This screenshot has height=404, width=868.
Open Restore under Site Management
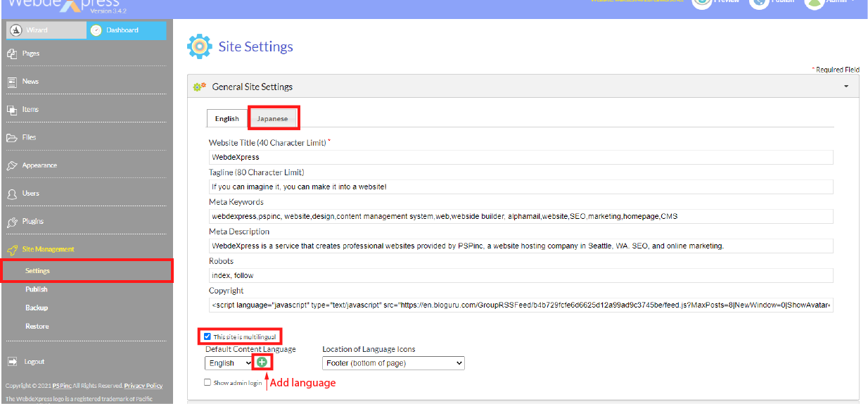37,326
